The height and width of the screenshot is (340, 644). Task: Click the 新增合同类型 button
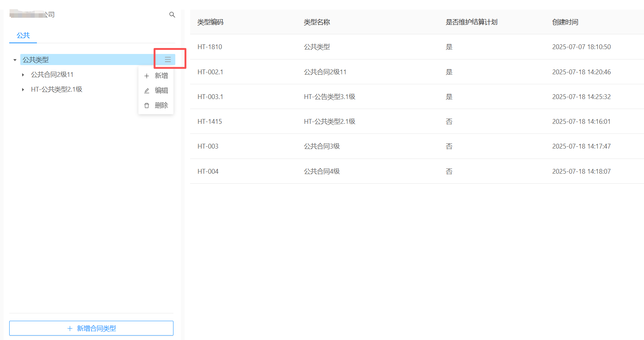(91, 328)
